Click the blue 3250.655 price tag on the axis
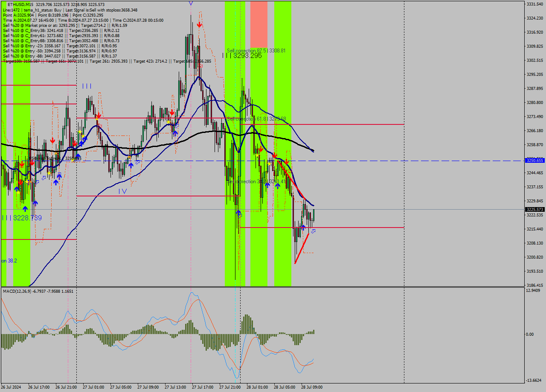 point(535,160)
